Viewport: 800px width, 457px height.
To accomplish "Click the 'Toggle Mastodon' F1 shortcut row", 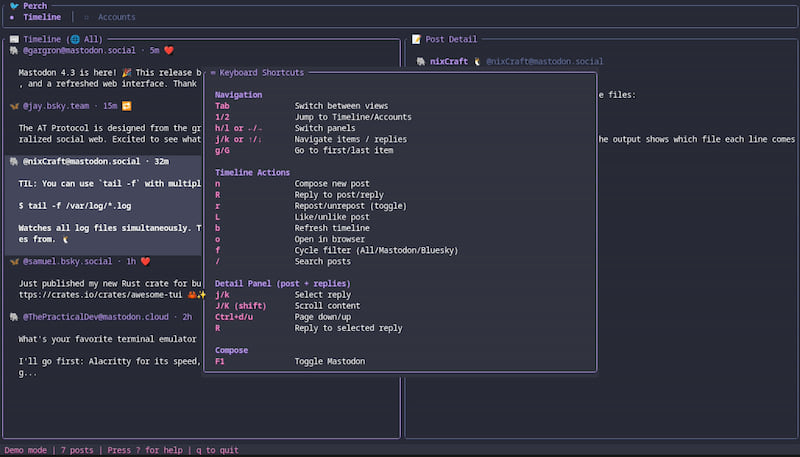I will tap(290, 362).
